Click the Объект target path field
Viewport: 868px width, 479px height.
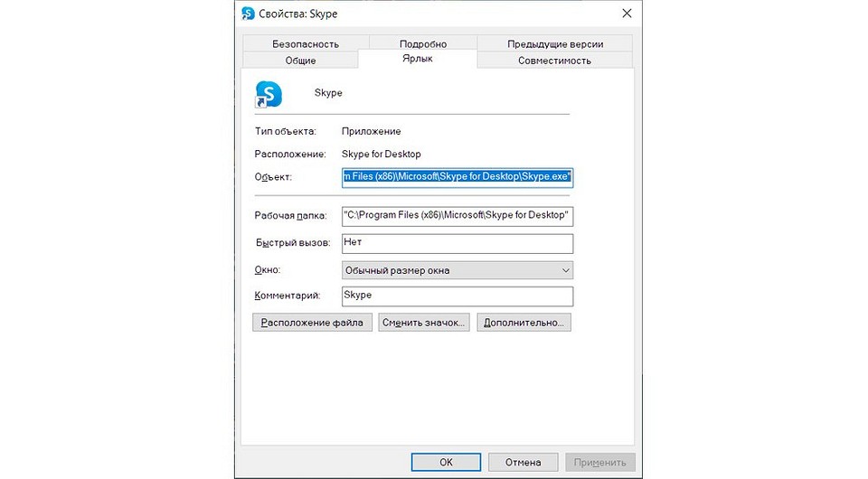tap(457, 178)
